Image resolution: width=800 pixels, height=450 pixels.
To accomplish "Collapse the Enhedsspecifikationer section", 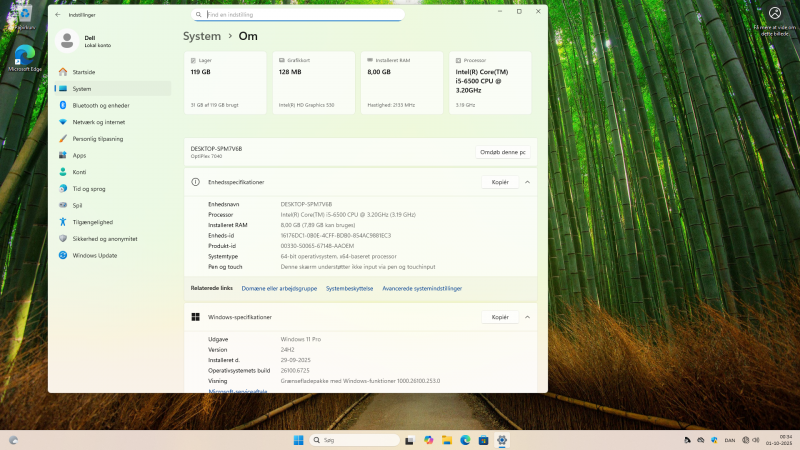I will click(527, 182).
